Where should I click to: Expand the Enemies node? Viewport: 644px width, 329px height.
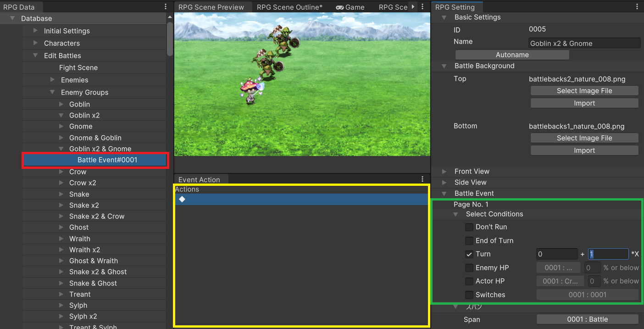52,80
